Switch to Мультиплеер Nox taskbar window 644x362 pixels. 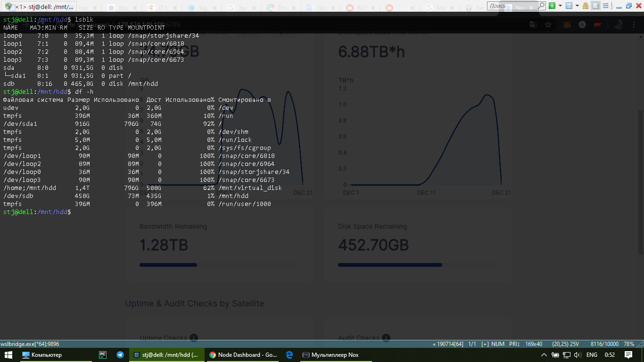click(x=330, y=355)
